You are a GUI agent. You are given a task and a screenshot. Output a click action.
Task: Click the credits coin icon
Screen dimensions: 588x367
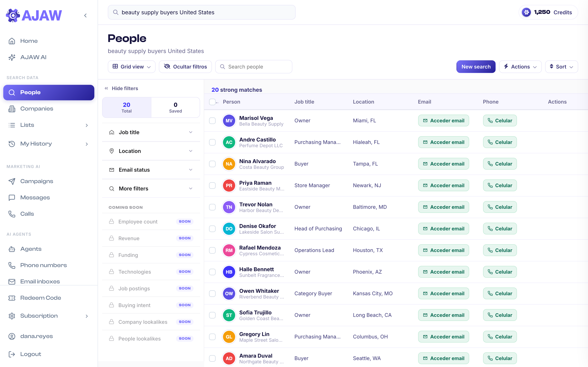[x=526, y=12]
